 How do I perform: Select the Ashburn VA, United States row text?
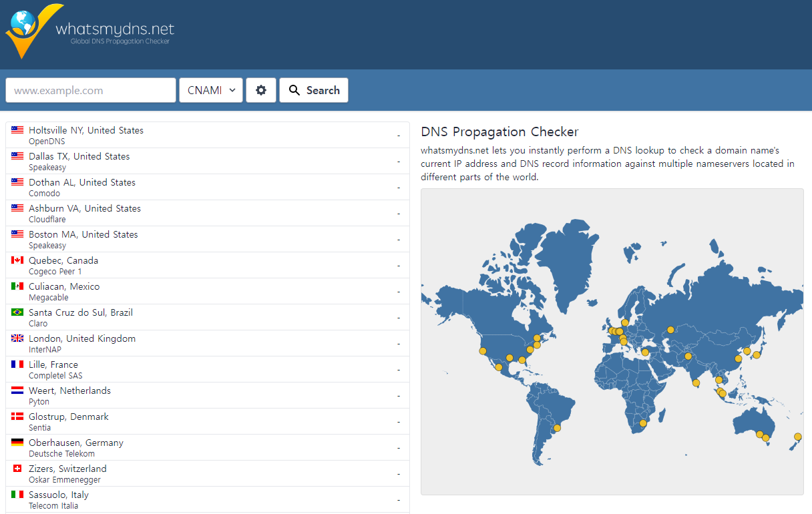pyautogui.click(x=85, y=208)
